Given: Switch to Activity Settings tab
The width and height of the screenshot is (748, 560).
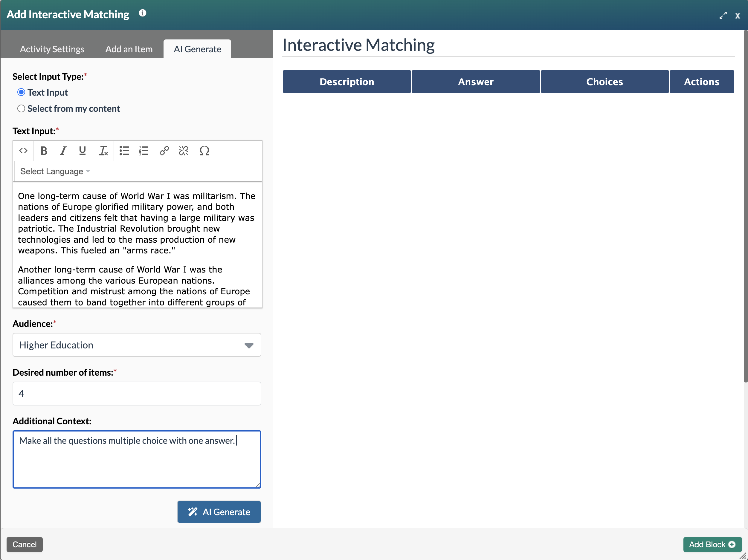Looking at the screenshot, I should pyautogui.click(x=52, y=49).
